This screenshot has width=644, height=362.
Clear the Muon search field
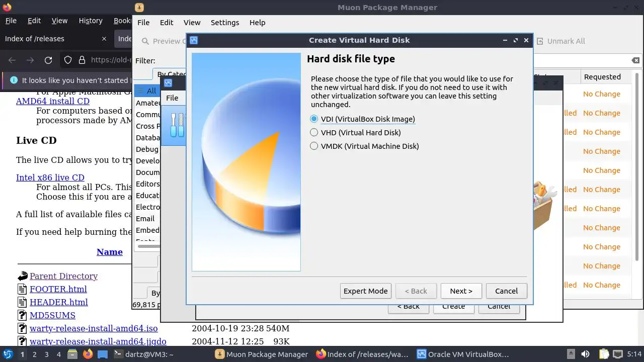click(636, 60)
